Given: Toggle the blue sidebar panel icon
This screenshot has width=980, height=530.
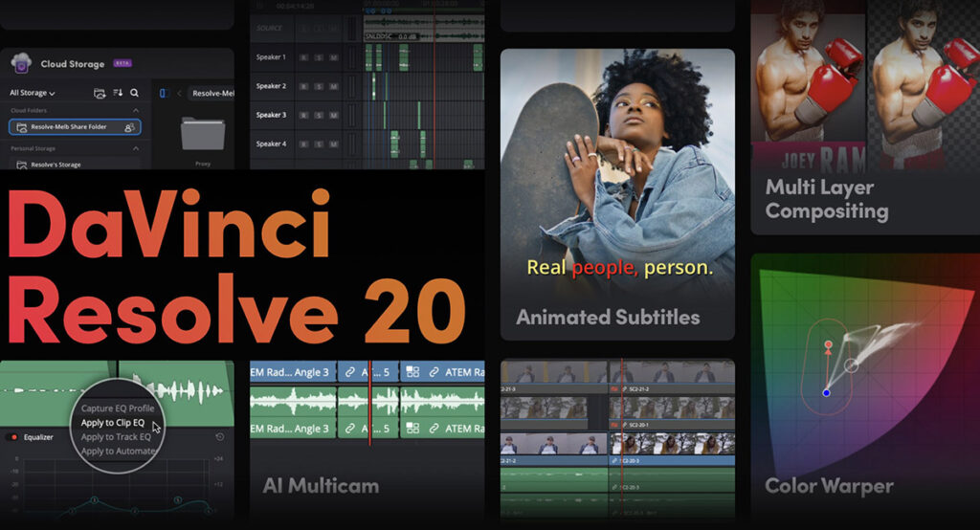Looking at the screenshot, I should [x=163, y=93].
